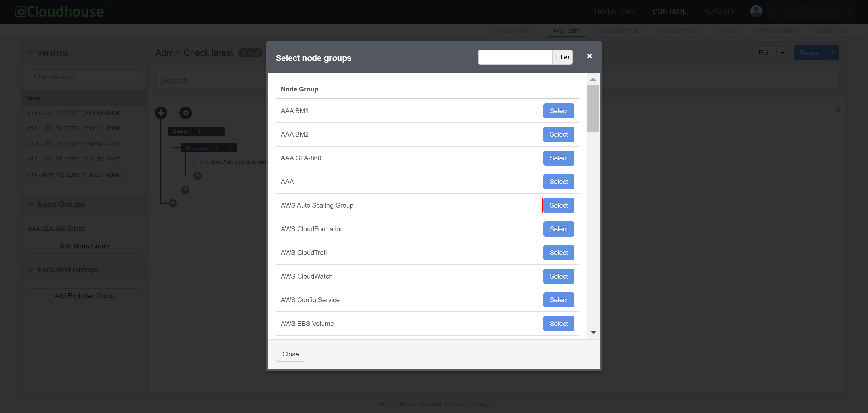
Task: Select the AWS EBS Volume node group
Action: pyautogui.click(x=558, y=323)
